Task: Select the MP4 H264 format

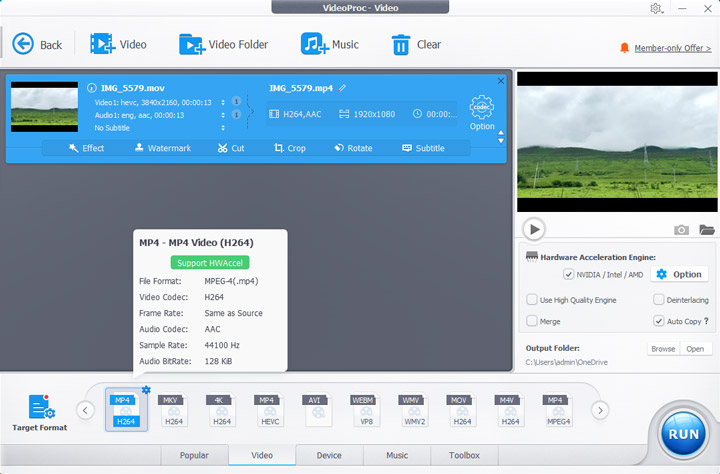Action: tap(126, 410)
